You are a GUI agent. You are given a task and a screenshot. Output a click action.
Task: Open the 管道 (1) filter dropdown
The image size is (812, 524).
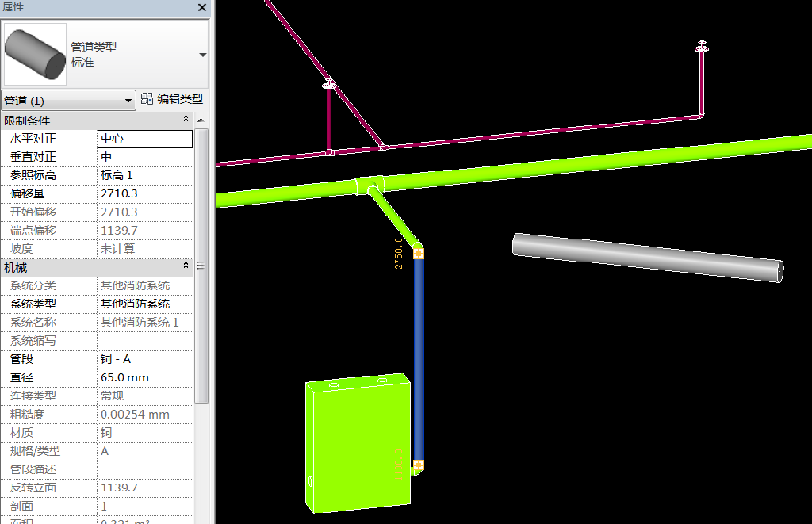point(68,101)
